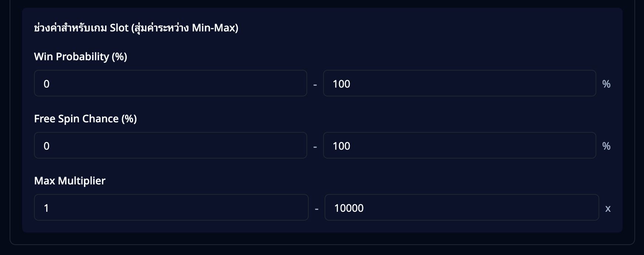The image size is (644, 255).
Task: Click the Win Probability maximum input showing 100
Action: coord(460,84)
